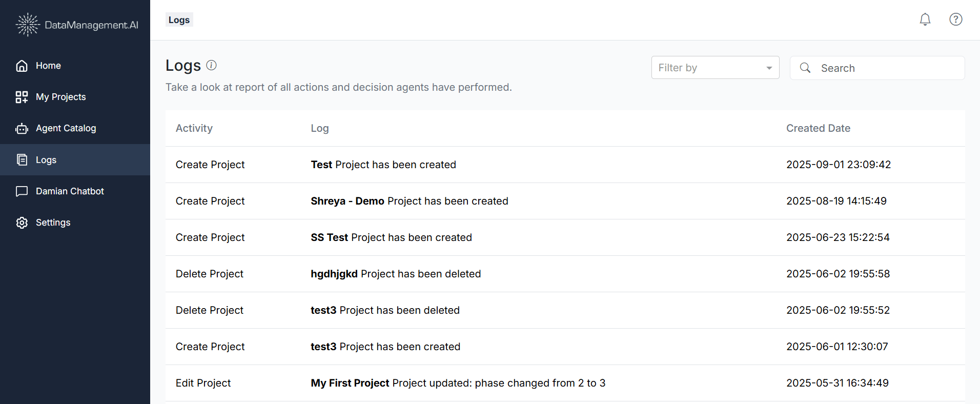Click the Agent Catalog robot icon
The height and width of the screenshot is (404, 980).
22,129
